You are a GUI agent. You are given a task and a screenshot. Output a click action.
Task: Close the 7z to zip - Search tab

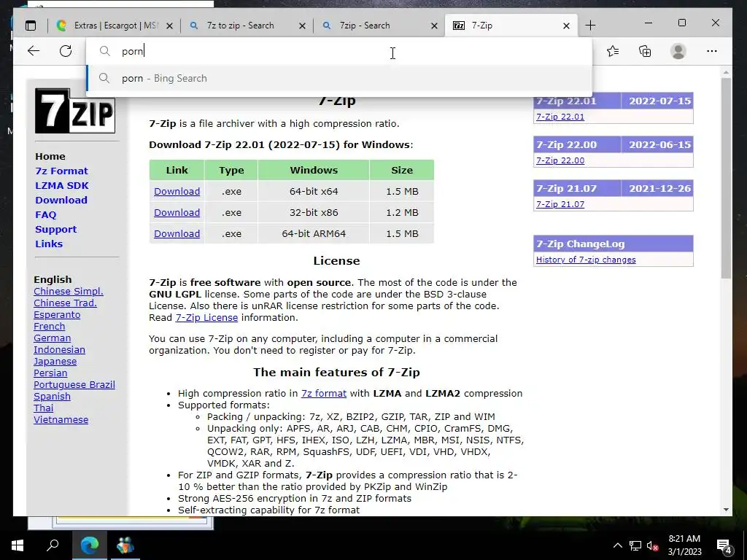click(x=302, y=26)
